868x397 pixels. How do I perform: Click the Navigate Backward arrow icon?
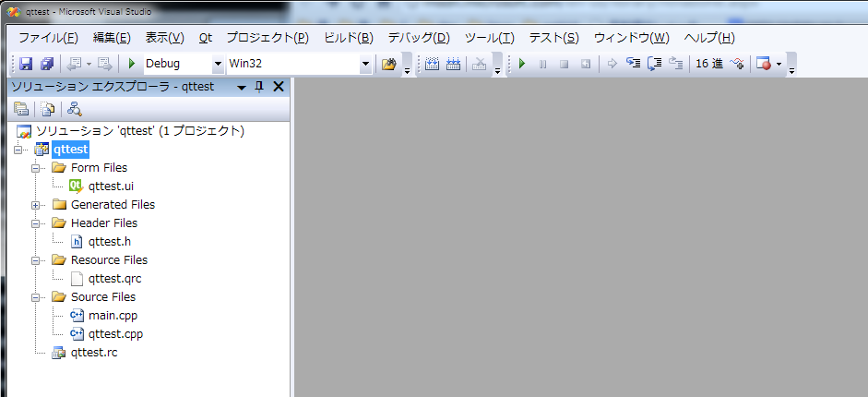(73, 64)
